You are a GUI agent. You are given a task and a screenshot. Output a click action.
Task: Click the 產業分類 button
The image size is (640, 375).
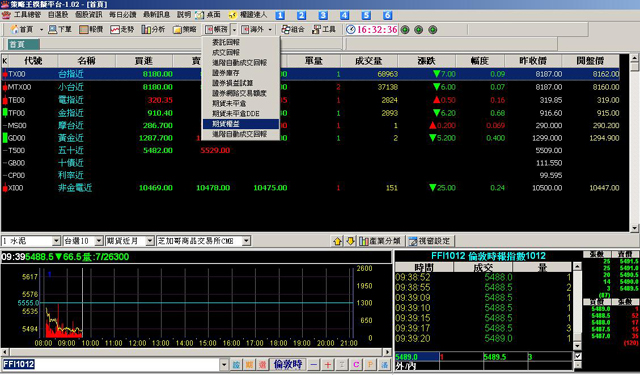click(x=381, y=241)
